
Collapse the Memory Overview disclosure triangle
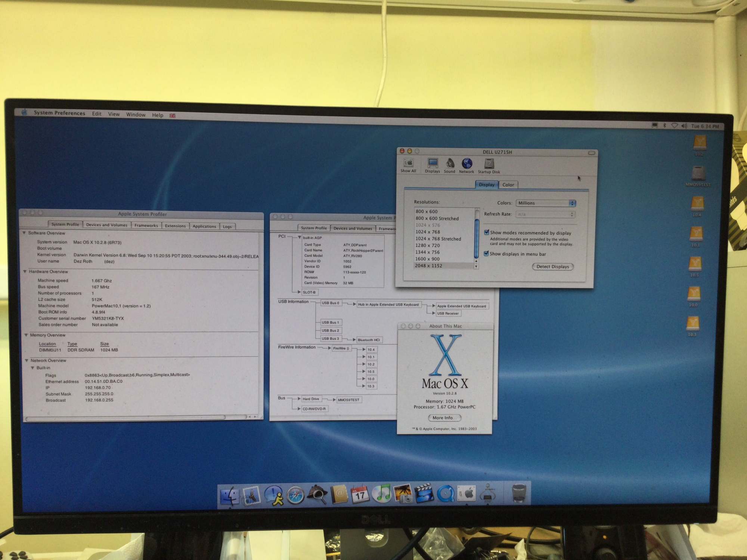point(26,335)
